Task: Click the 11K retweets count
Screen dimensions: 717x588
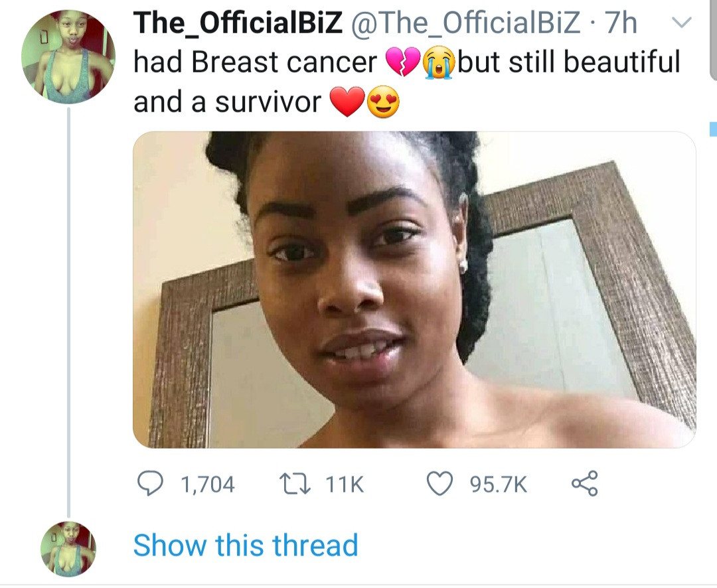Action: [344, 485]
